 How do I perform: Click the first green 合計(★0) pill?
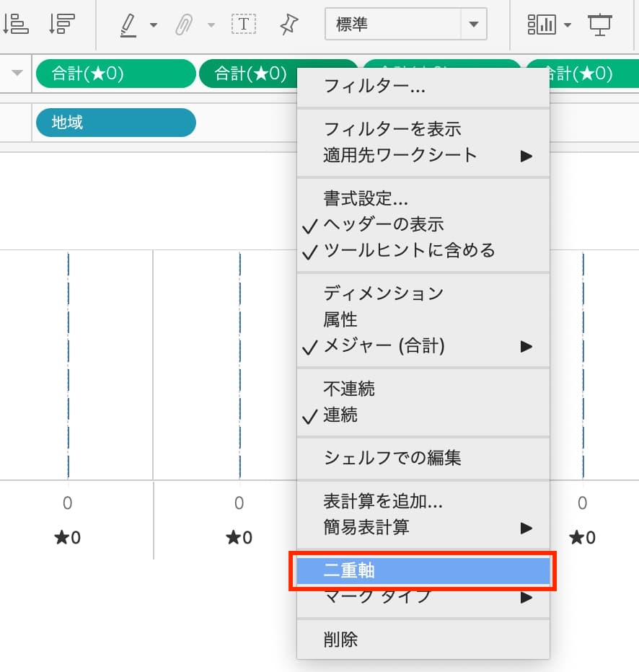point(115,74)
